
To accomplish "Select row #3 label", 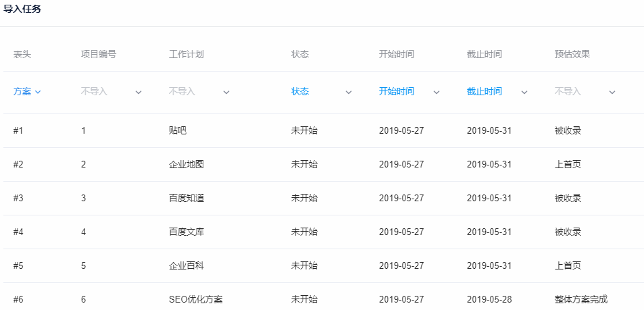I will click(x=18, y=199).
